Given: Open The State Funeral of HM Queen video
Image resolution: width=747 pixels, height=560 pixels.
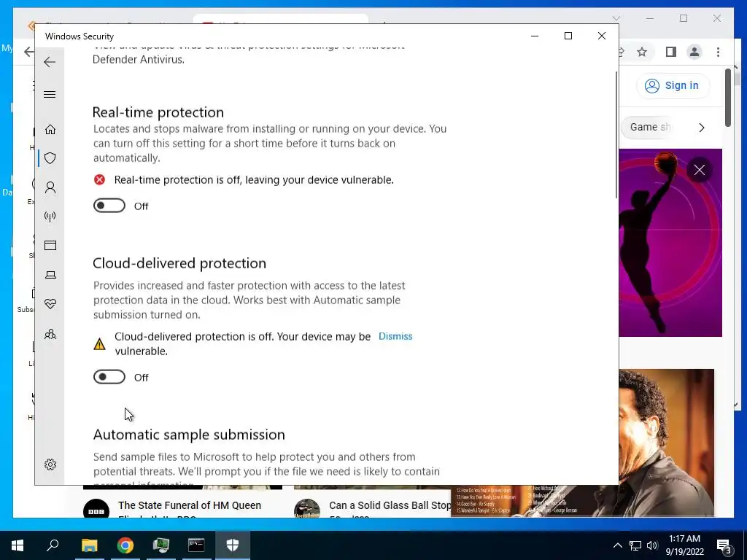Looking at the screenshot, I should tap(190, 506).
